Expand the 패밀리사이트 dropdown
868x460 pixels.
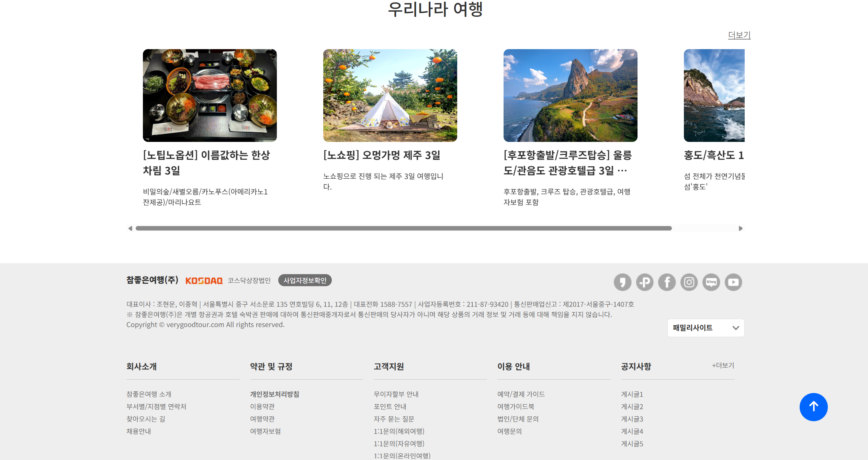(706, 328)
